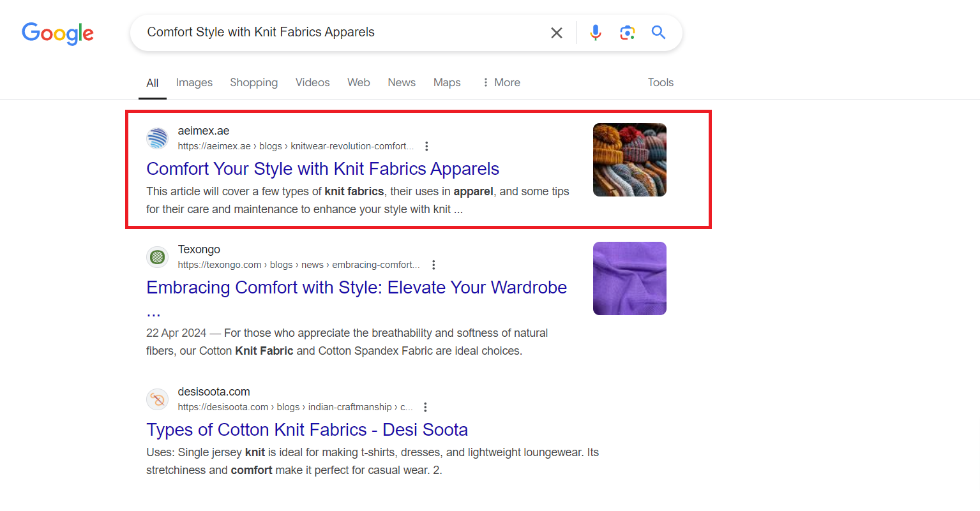This screenshot has height=511, width=980.
Task: Open Types of Cotton Knit Fabrics link
Action: pos(306,430)
